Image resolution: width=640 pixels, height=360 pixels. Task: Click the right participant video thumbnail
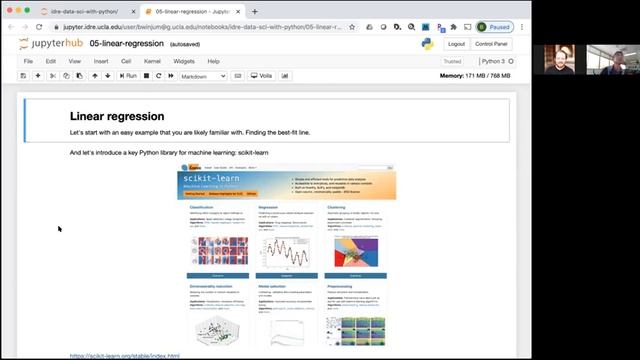613,60
